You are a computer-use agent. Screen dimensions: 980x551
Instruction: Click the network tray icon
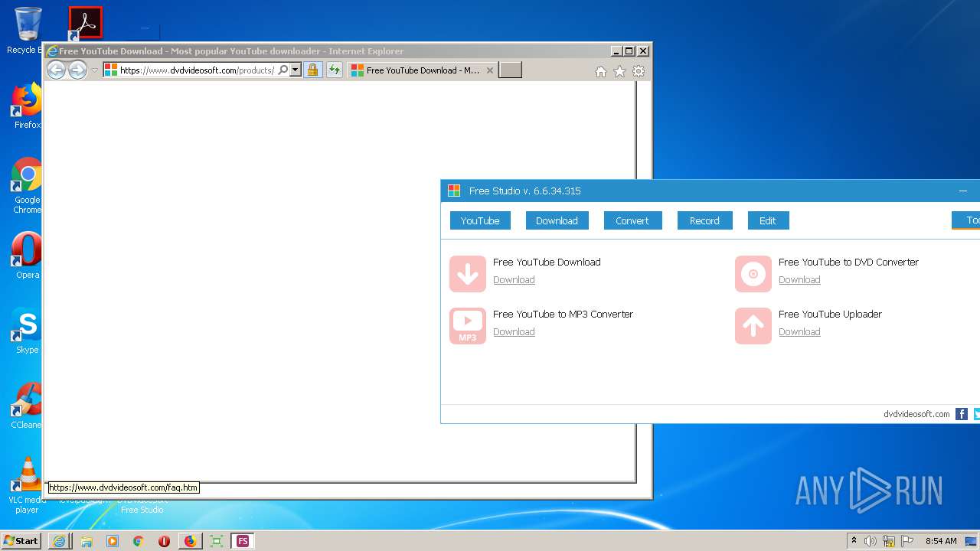[889, 541]
